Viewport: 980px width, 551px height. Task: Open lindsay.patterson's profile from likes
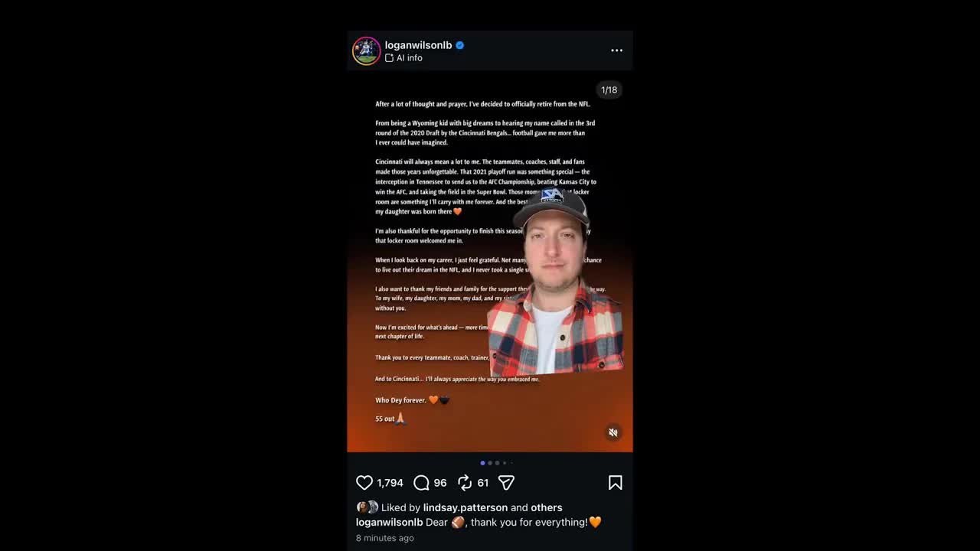[x=465, y=507]
